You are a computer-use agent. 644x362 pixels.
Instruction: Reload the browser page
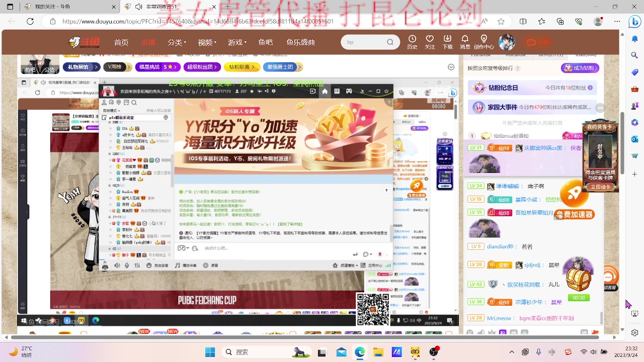tap(30, 22)
